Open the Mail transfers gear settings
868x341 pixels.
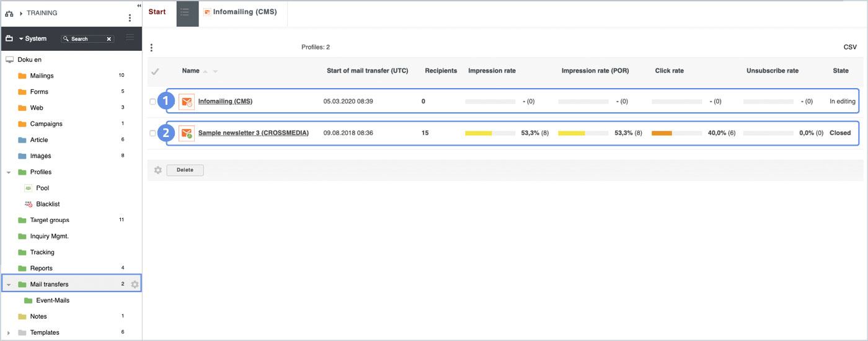coord(135,285)
